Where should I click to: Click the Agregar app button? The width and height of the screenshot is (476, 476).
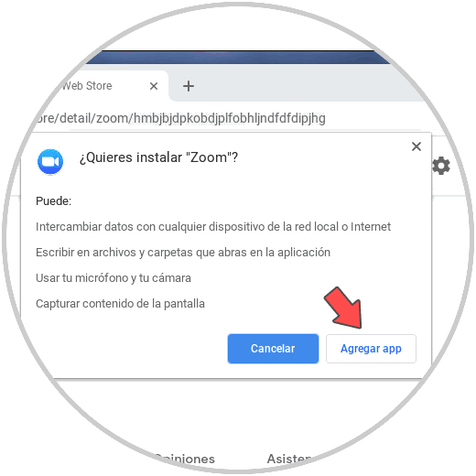(371, 349)
